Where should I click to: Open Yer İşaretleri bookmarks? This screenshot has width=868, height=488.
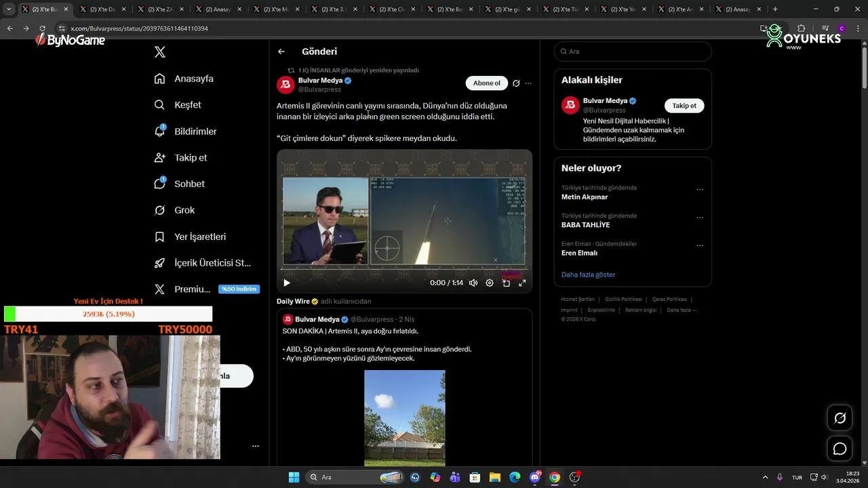pyautogui.click(x=190, y=237)
